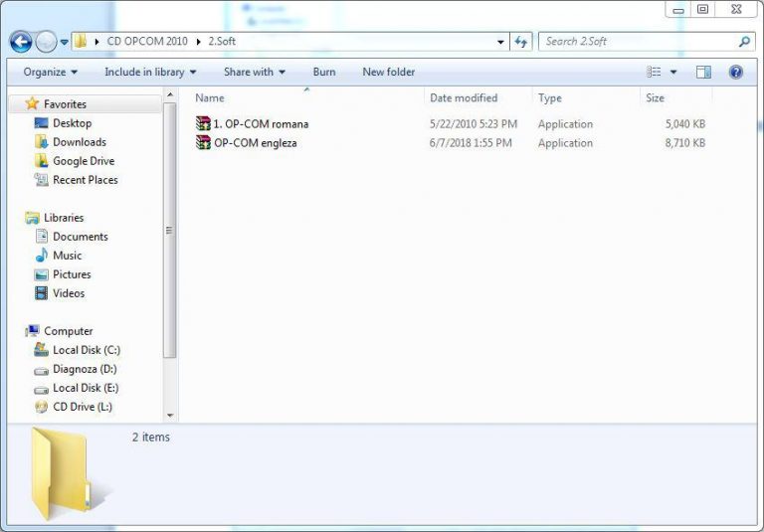Viewport: 764px width, 532px height.
Task: Click the Libraries icon in navigation pane
Action: [32, 218]
